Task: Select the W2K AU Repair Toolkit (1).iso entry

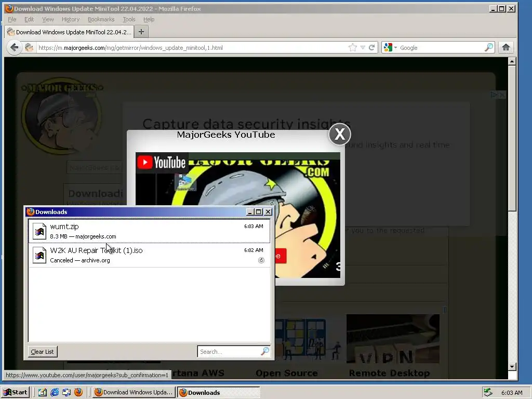Action: pyautogui.click(x=149, y=255)
